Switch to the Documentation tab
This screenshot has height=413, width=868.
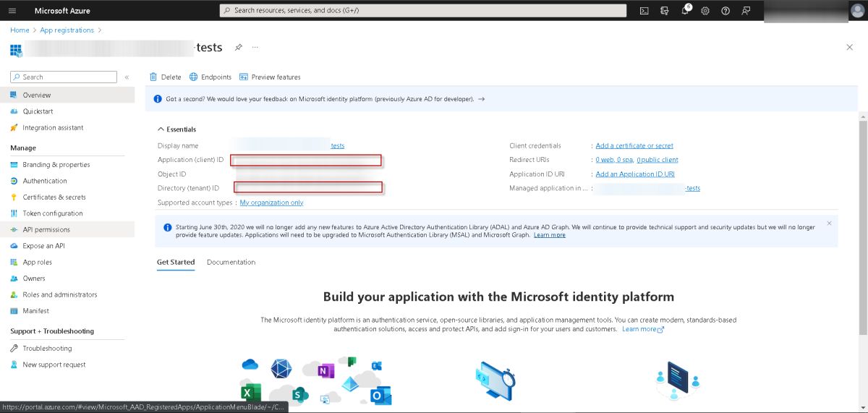pyautogui.click(x=231, y=262)
